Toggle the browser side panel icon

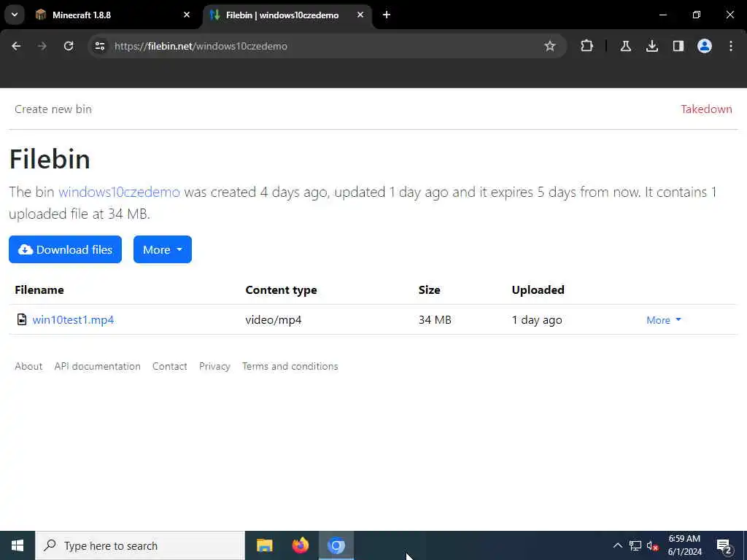pyautogui.click(x=678, y=46)
